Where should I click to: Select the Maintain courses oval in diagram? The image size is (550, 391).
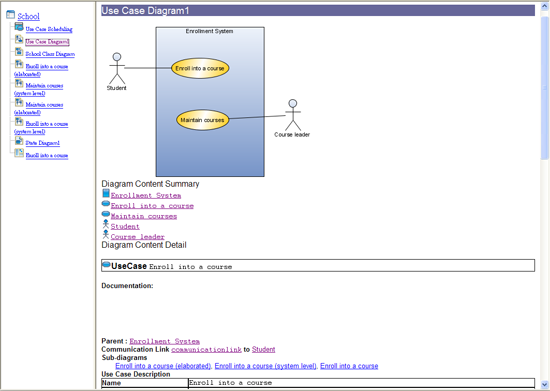pos(202,120)
